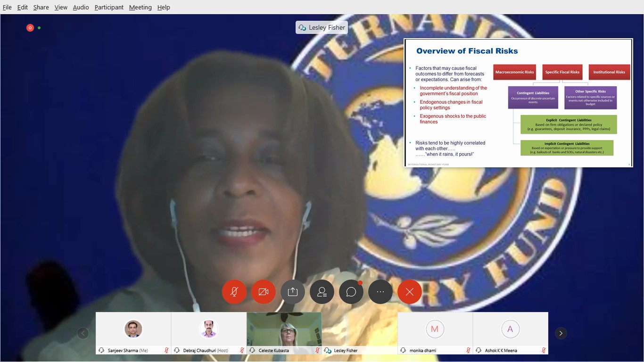Open the Meeting menu

[x=140, y=7]
